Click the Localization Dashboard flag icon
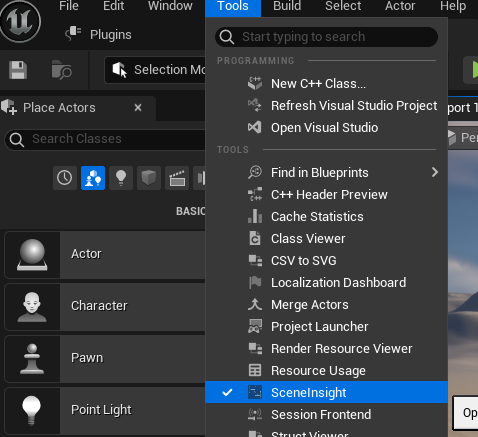This screenshot has height=437, width=478. [255, 282]
